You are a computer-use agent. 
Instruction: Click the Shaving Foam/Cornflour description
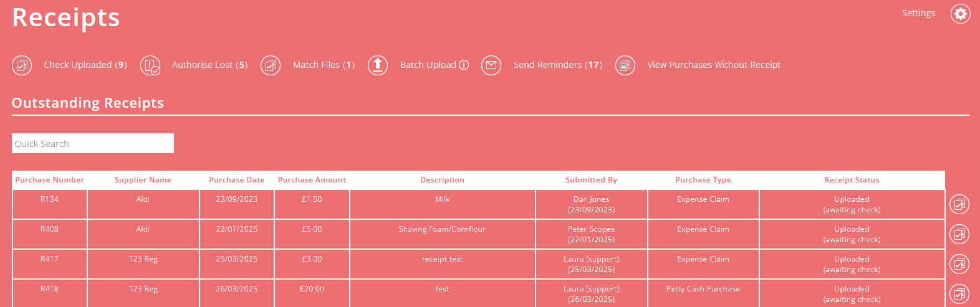443,234
